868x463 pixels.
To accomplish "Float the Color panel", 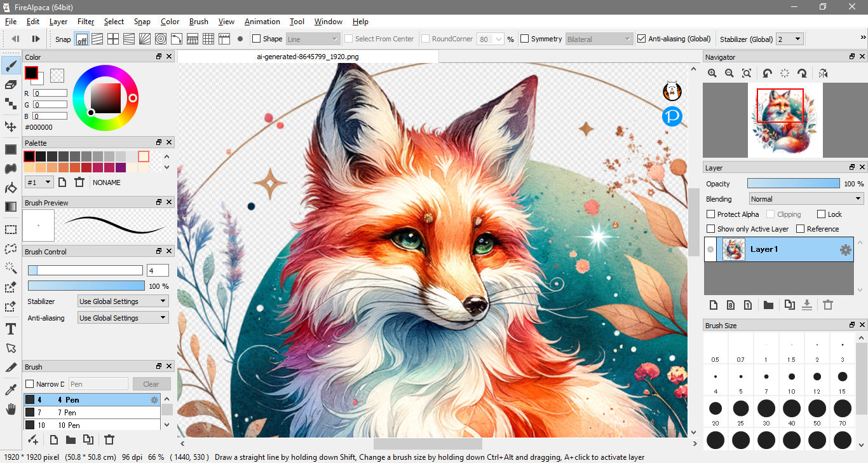I will click(x=159, y=57).
